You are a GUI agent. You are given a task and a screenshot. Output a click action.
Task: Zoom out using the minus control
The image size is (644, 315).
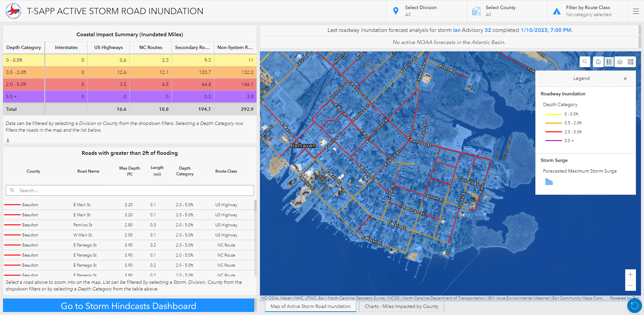point(630,286)
